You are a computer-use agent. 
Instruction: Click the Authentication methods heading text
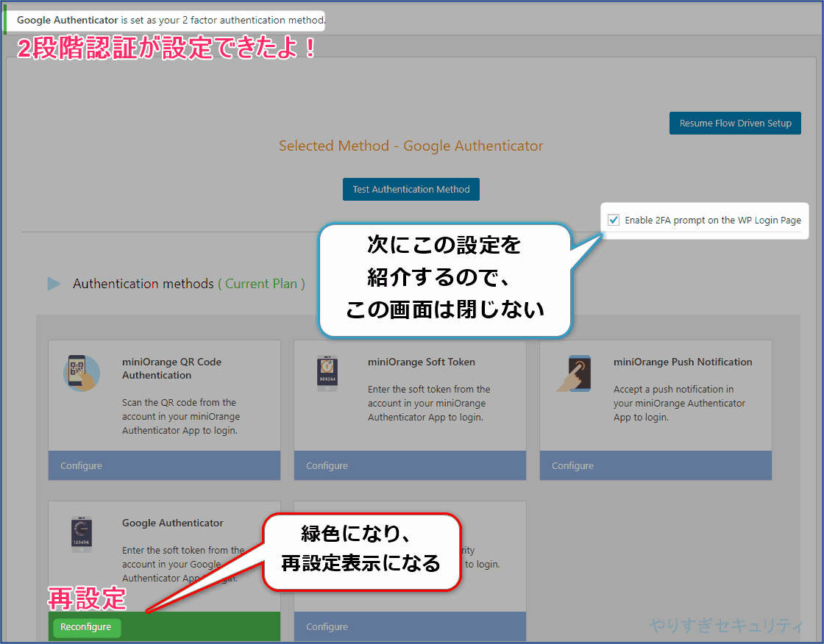pos(143,284)
